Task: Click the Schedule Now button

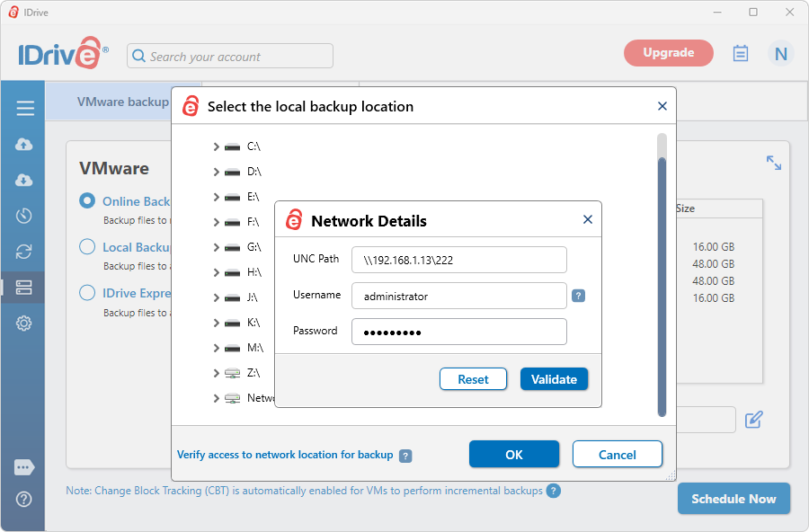Action: [x=733, y=499]
